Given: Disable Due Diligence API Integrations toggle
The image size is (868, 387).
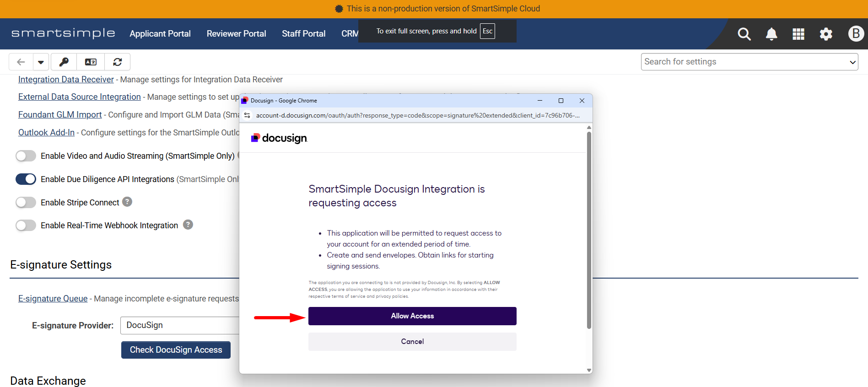Looking at the screenshot, I should [x=26, y=179].
